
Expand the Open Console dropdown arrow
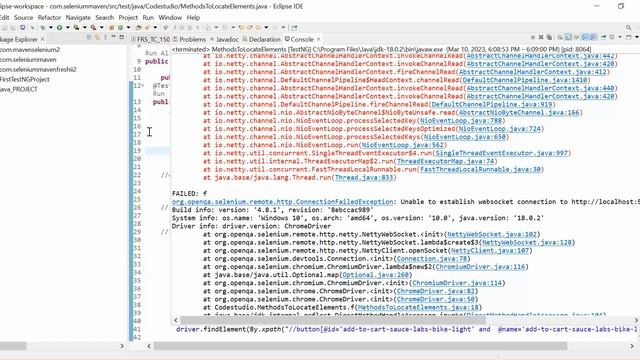(x=637, y=37)
